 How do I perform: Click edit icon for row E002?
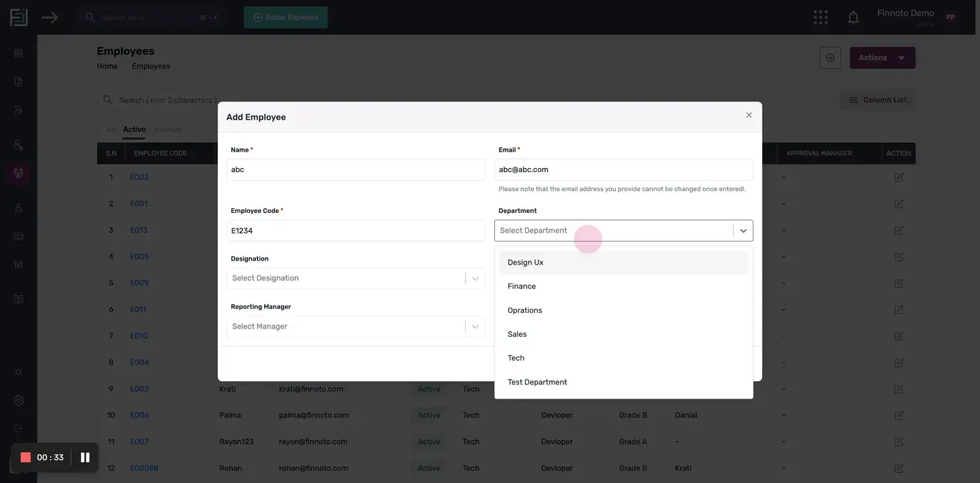[x=898, y=177]
